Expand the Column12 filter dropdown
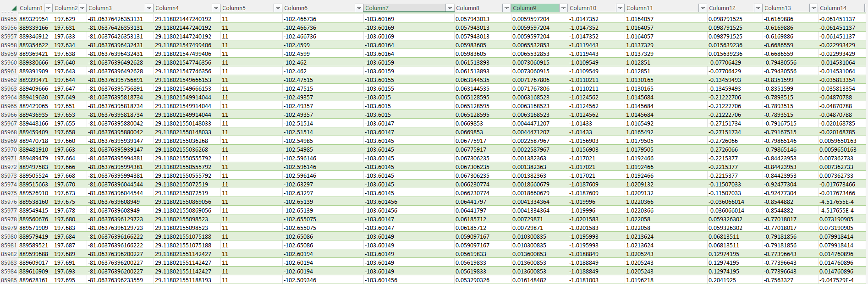This screenshot has height=284, width=868. click(758, 8)
